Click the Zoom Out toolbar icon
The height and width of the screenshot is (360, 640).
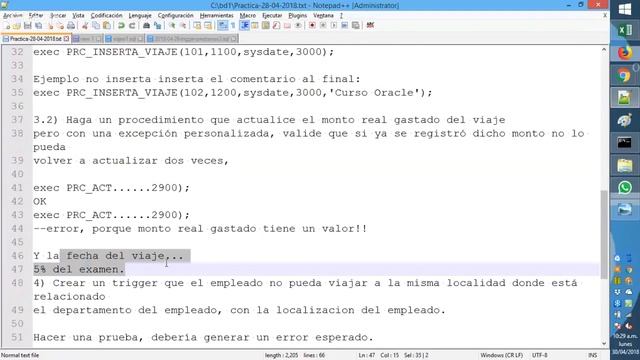(183, 26)
